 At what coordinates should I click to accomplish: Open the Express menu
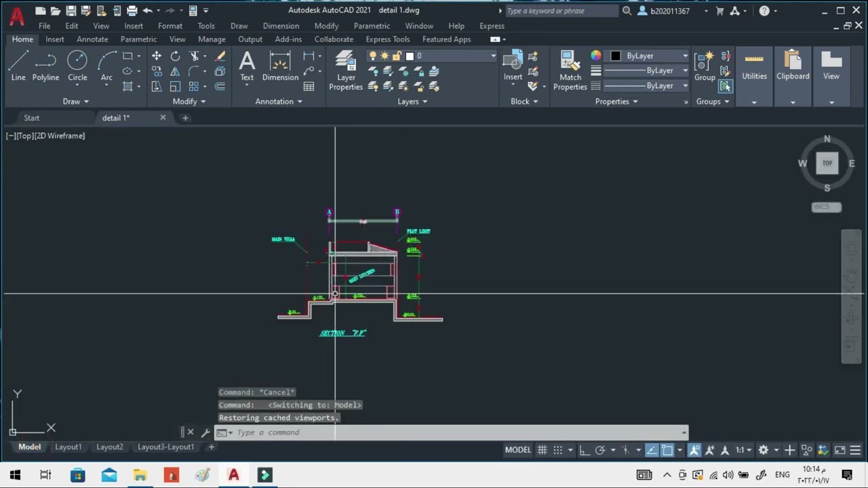(x=492, y=26)
